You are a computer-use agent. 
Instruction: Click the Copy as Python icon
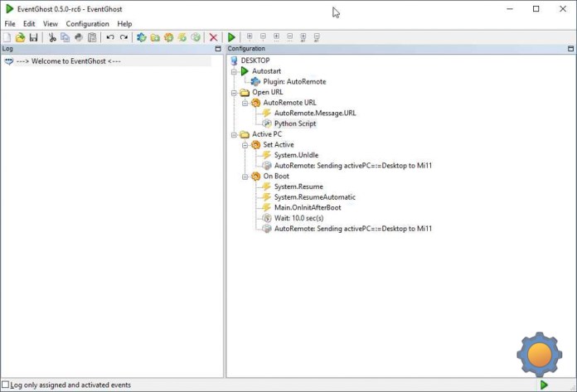click(79, 37)
